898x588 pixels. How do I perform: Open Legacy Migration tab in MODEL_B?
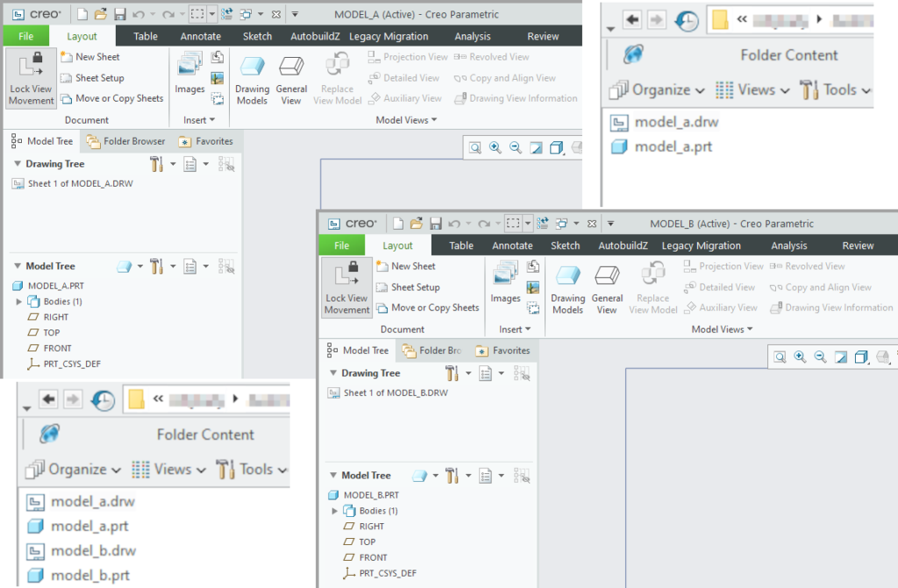(x=701, y=245)
